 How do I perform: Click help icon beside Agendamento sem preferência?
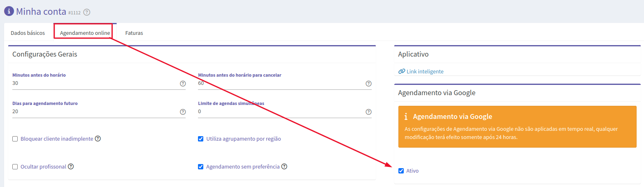284,166
